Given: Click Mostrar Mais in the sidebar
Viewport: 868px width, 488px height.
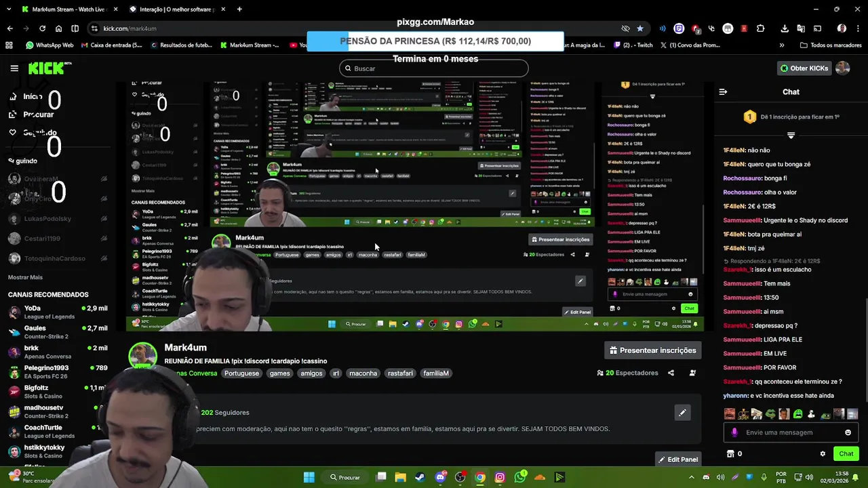Looking at the screenshot, I should (25, 277).
